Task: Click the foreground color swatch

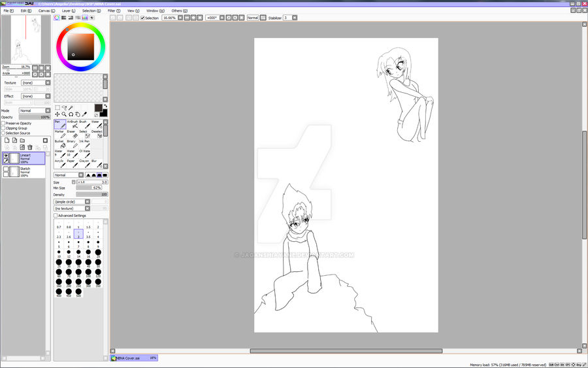Action: coord(98,108)
